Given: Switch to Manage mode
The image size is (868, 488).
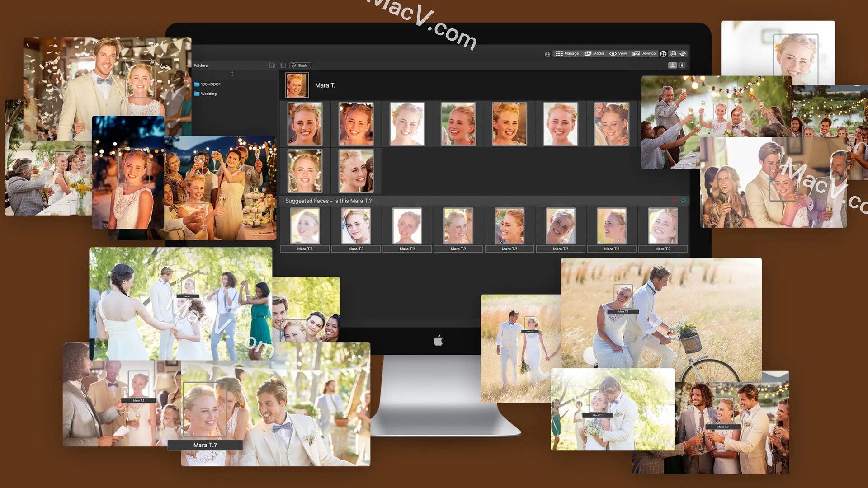Looking at the screenshot, I should (567, 53).
